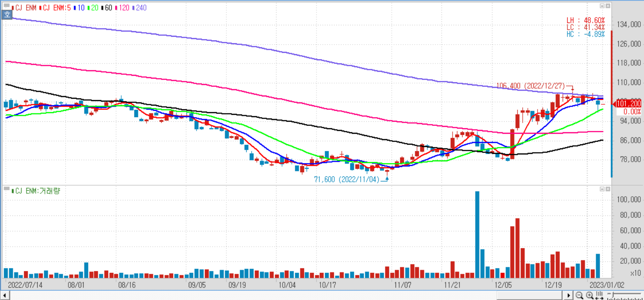
Task: Click the scroll right arrow button
Action: point(569,295)
